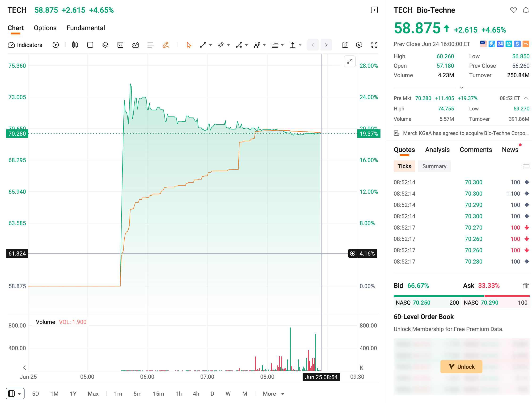Select the Quotes tab

click(404, 150)
